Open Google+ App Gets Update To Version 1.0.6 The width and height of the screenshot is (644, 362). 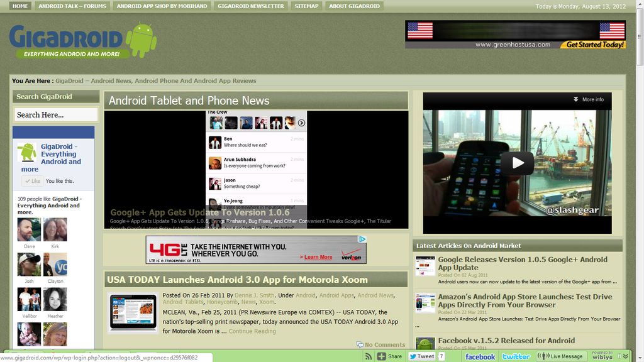point(200,212)
